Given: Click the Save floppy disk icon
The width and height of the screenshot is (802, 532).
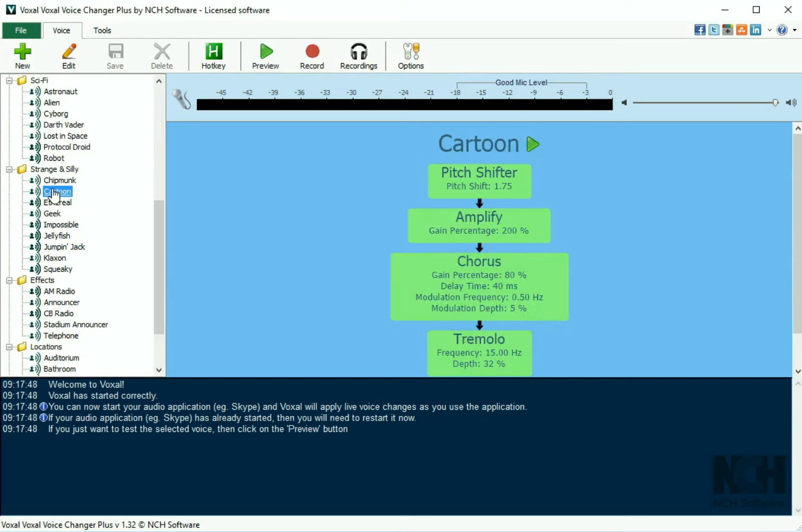Looking at the screenshot, I should [115, 56].
